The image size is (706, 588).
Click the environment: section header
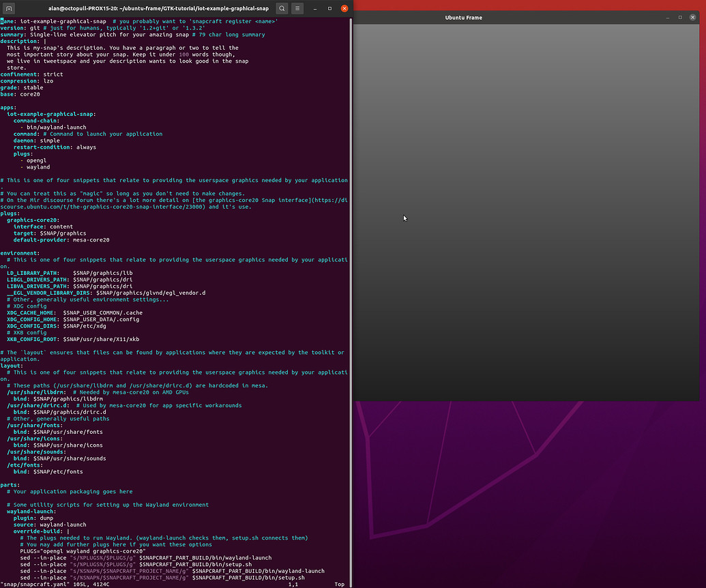tap(18, 253)
